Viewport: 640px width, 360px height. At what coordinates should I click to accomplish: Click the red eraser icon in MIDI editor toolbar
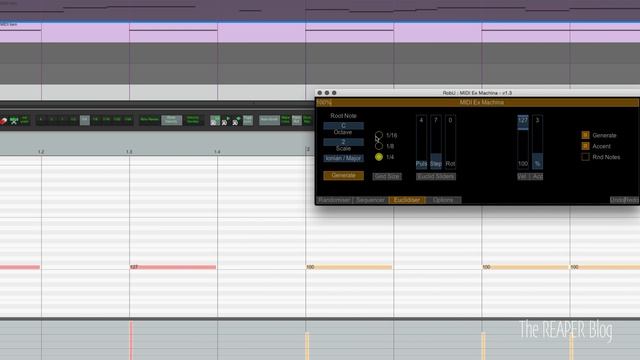tap(4, 121)
